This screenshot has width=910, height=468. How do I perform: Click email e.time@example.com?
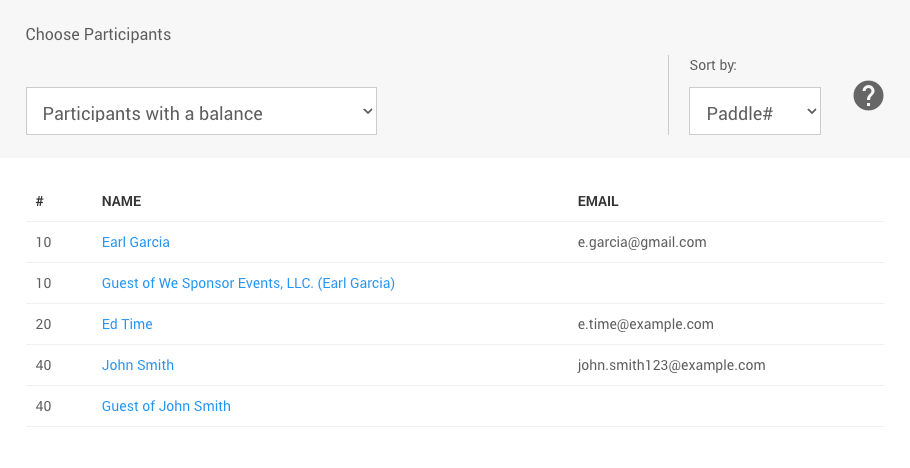point(645,324)
